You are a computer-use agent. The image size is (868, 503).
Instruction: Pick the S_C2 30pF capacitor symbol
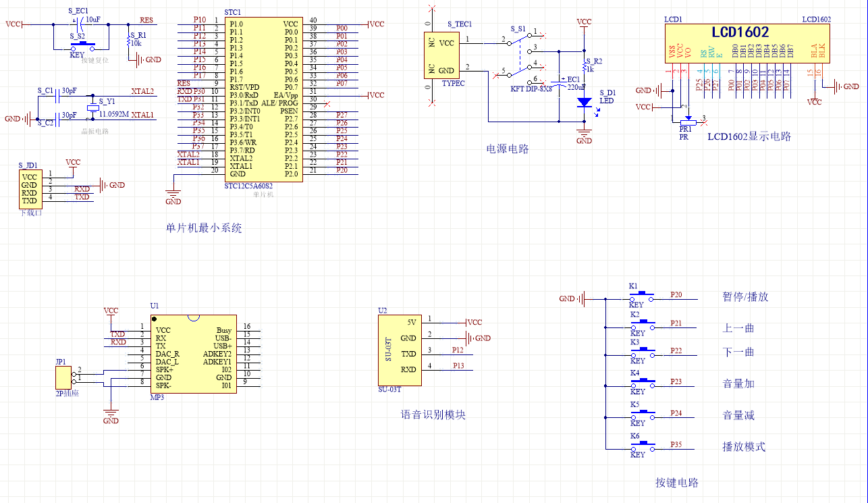click(x=57, y=119)
